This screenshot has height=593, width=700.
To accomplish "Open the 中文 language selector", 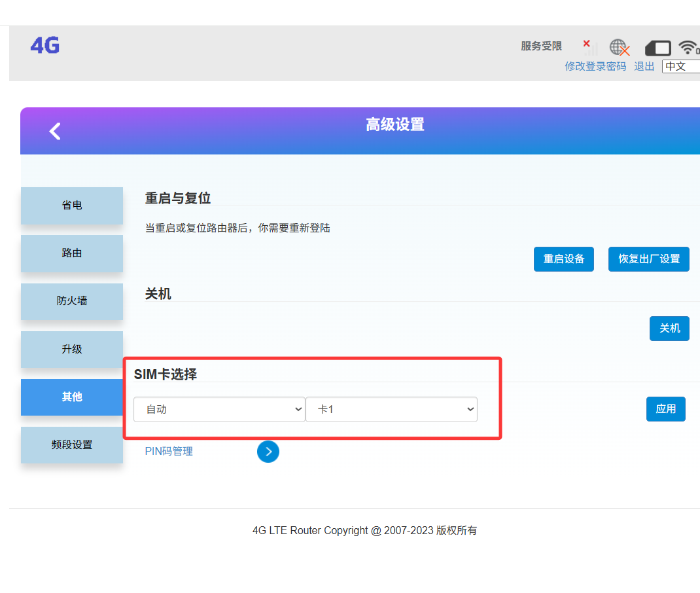I will (x=680, y=66).
